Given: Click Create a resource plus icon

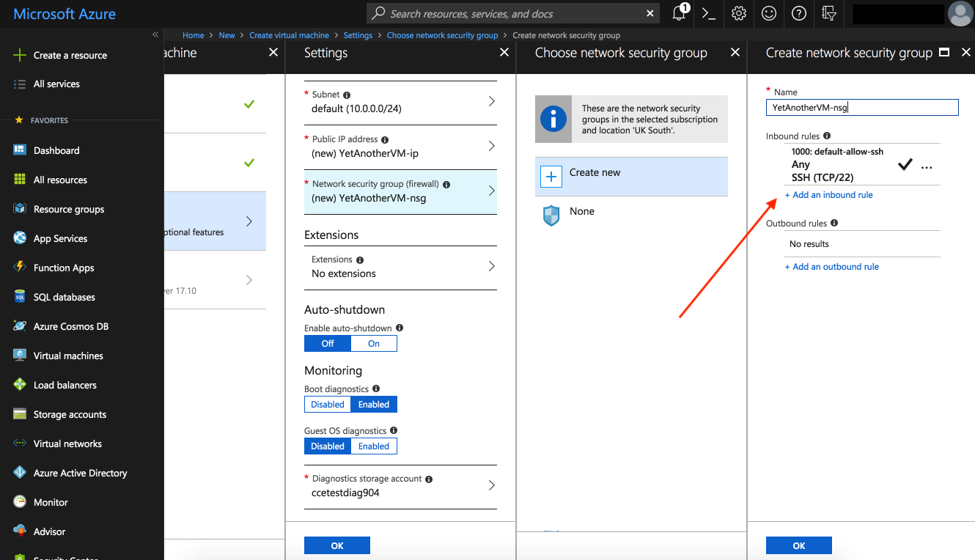Looking at the screenshot, I should pyautogui.click(x=20, y=55).
